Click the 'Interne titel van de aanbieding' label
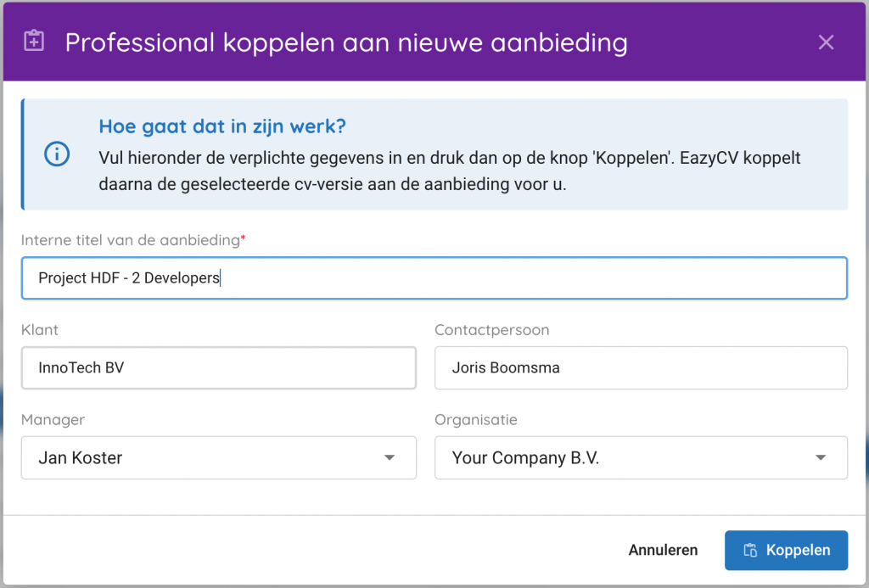The image size is (869, 588). tap(131, 240)
